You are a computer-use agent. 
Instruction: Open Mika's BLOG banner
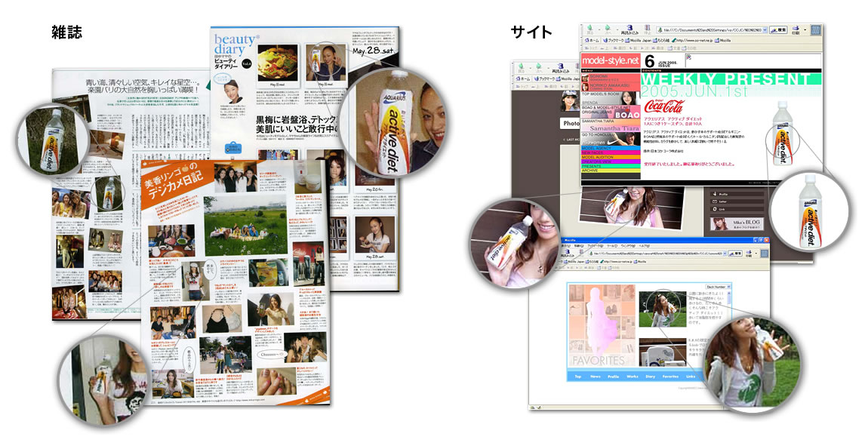[x=737, y=223]
